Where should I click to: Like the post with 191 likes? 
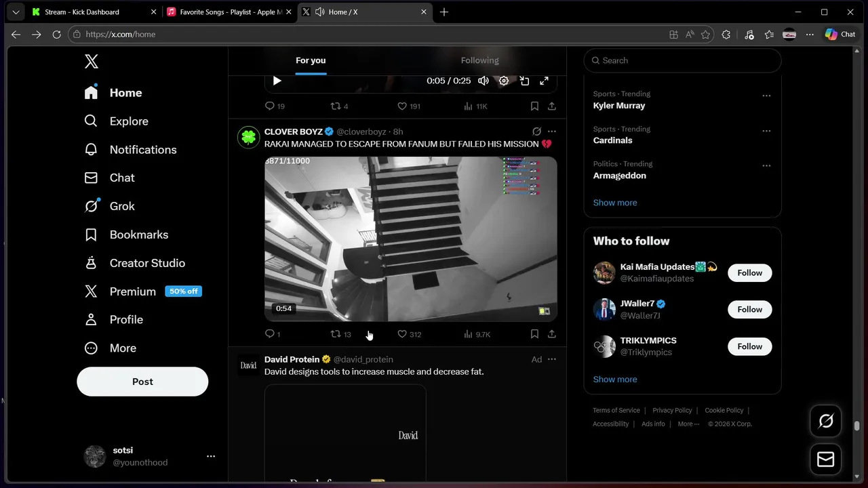(409, 106)
